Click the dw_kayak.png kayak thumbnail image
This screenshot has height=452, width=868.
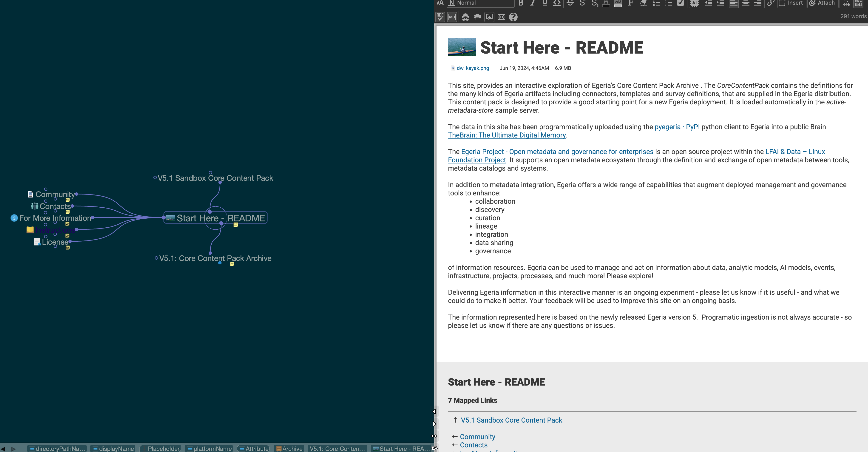[462, 47]
